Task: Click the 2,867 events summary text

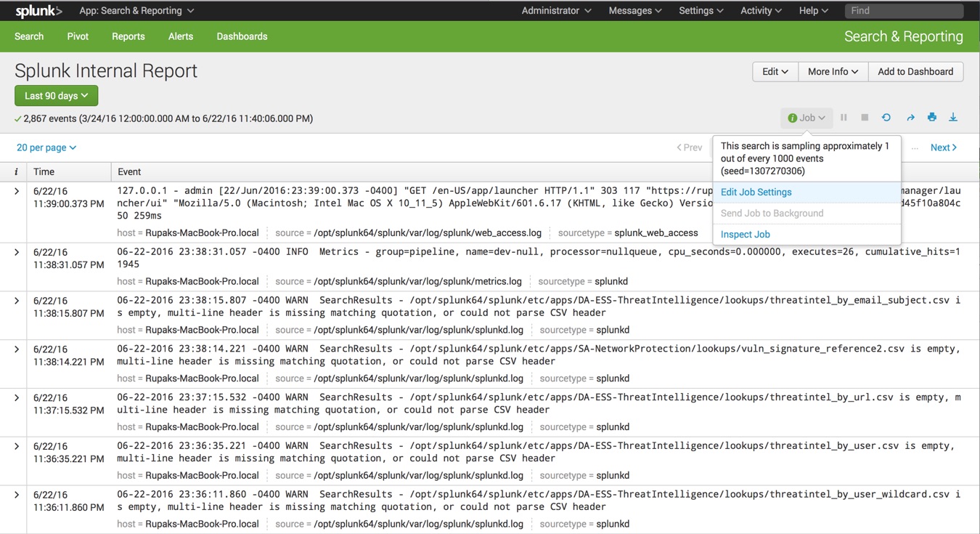Action: coord(168,118)
